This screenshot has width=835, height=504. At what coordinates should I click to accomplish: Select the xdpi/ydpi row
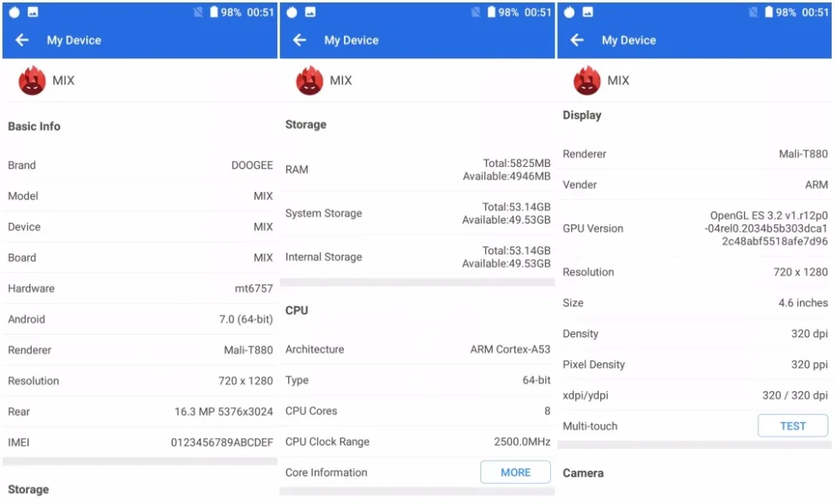point(695,396)
